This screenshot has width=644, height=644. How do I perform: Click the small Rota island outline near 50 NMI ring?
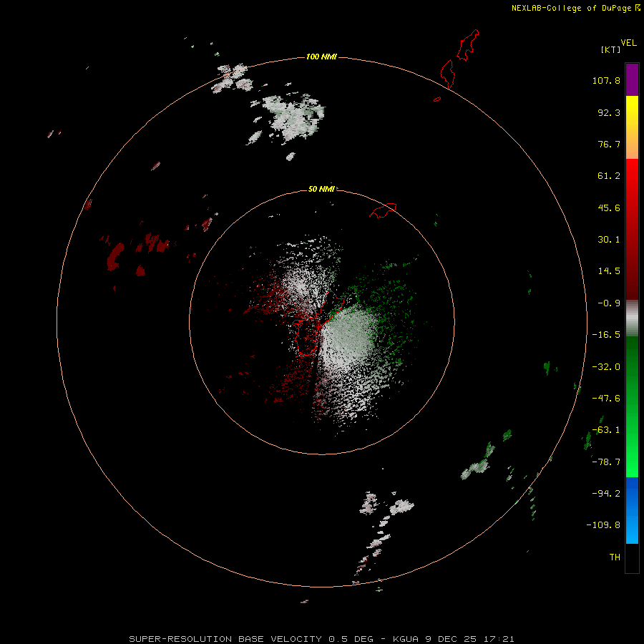(383, 210)
